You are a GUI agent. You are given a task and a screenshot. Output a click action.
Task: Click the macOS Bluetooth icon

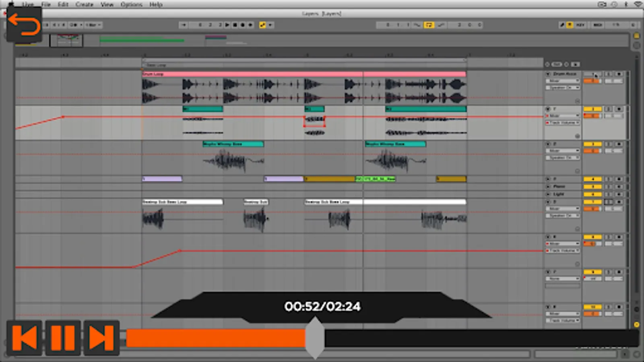point(626,4)
